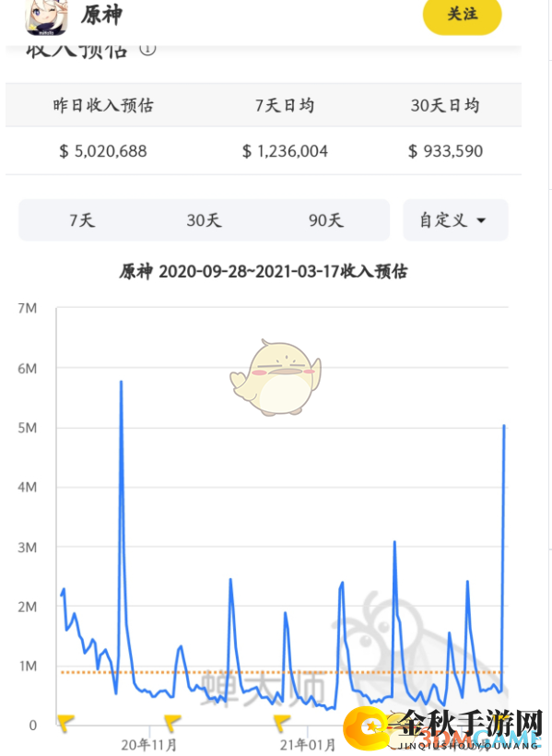
Task: Click the 21年01月 x-axis label
Action: (x=308, y=745)
